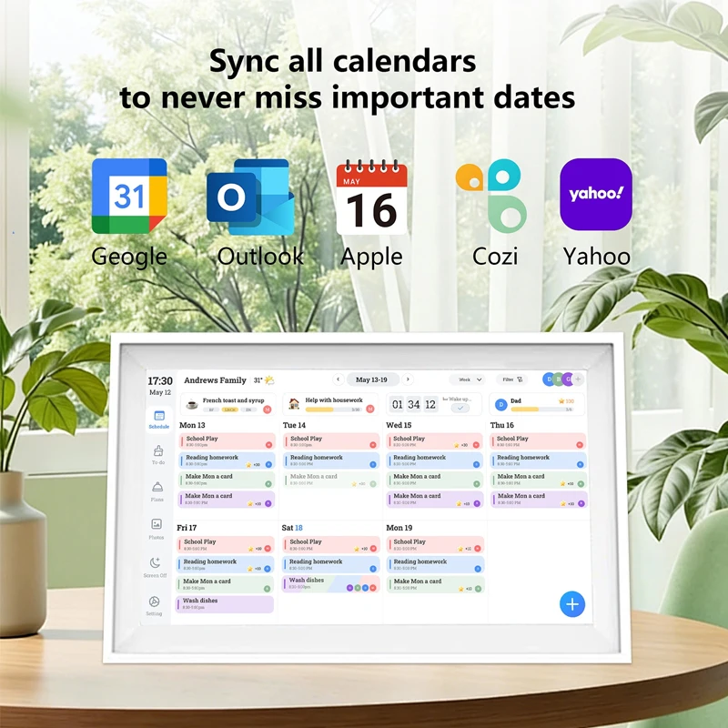Open the French toast and syrup meal card
This screenshot has height=728, width=728.
point(228,404)
